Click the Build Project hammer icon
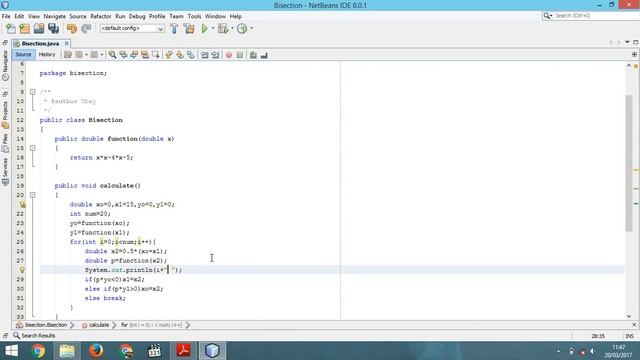This screenshot has width=640, height=360. (174, 28)
